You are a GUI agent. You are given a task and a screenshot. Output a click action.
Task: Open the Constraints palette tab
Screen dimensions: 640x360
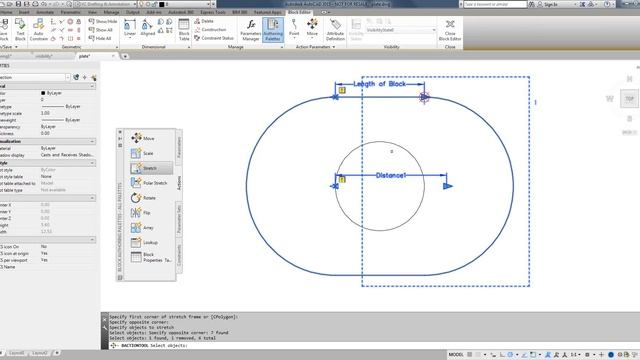coord(179,256)
